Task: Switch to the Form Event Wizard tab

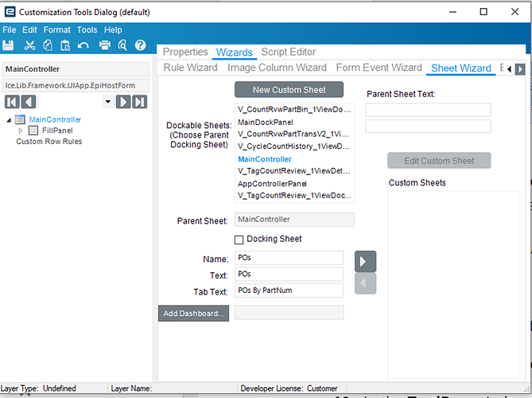Action: point(379,68)
